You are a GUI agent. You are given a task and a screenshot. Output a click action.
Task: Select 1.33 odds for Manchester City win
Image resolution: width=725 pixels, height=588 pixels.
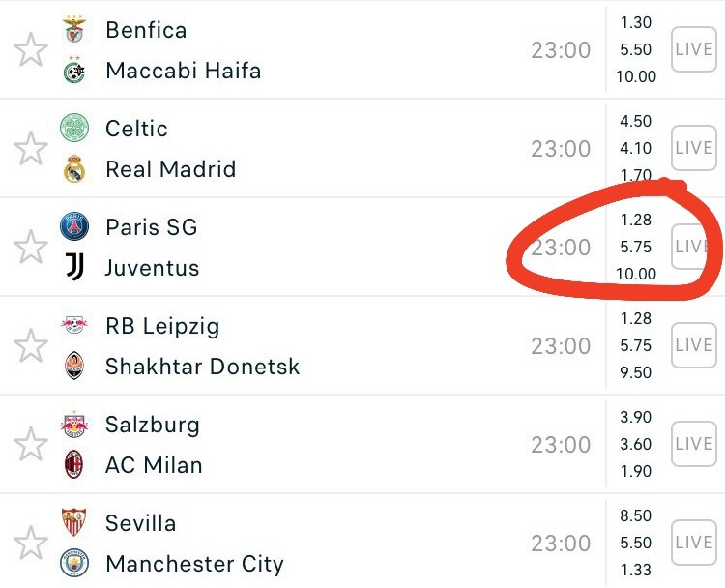pos(636,570)
